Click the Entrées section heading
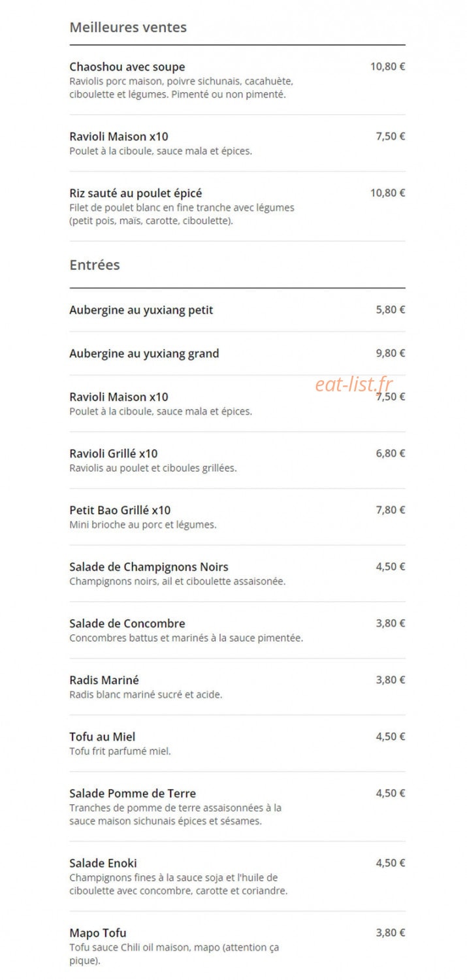The width and height of the screenshot is (467, 980). tap(95, 265)
